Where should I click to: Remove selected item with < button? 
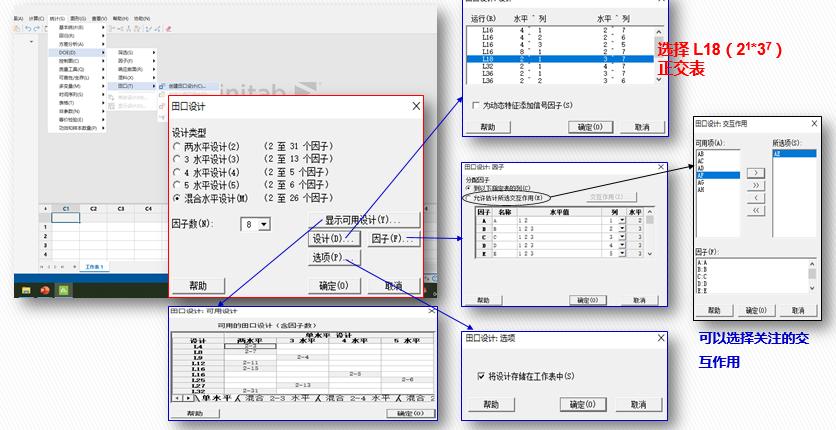click(x=756, y=198)
